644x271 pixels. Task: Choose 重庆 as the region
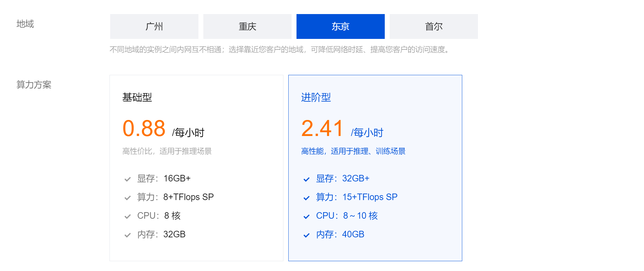click(247, 26)
